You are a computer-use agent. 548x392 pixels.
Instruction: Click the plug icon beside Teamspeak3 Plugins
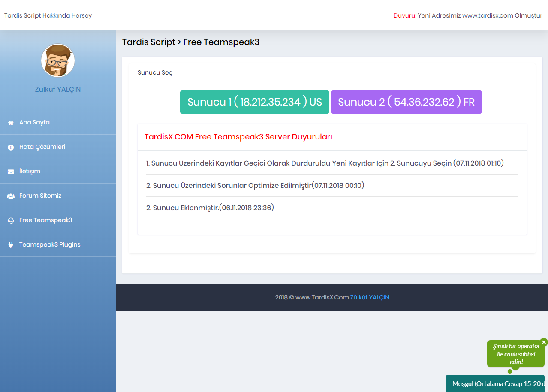pyautogui.click(x=11, y=245)
